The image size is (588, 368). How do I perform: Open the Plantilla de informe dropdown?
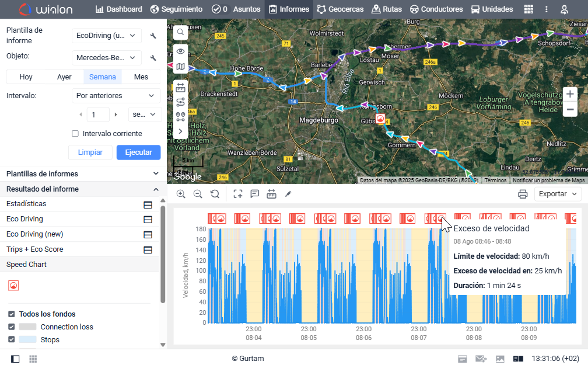coord(107,36)
